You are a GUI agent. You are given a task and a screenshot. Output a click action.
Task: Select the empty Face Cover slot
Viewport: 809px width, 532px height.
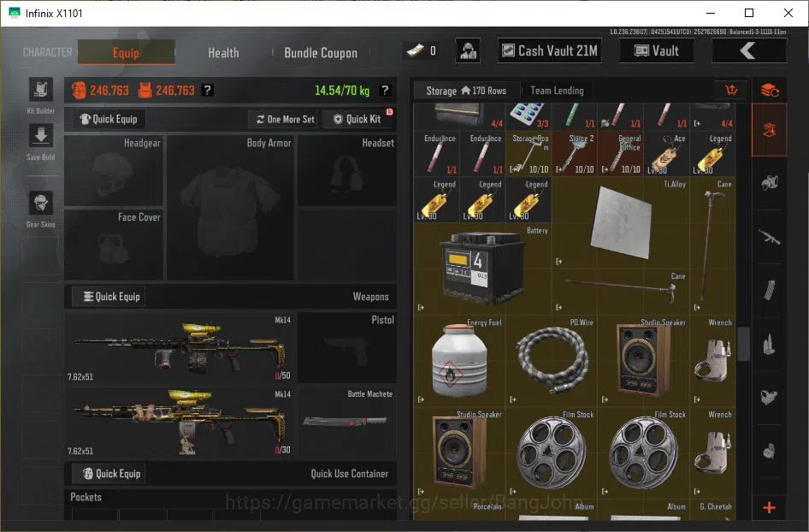[114, 245]
